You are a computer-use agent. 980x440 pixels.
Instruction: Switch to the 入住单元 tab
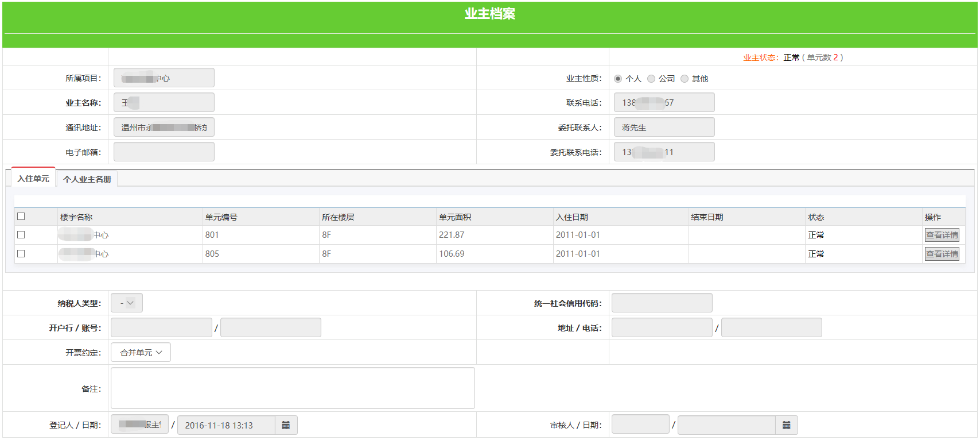pyautogui.click(x=33, y=179)
